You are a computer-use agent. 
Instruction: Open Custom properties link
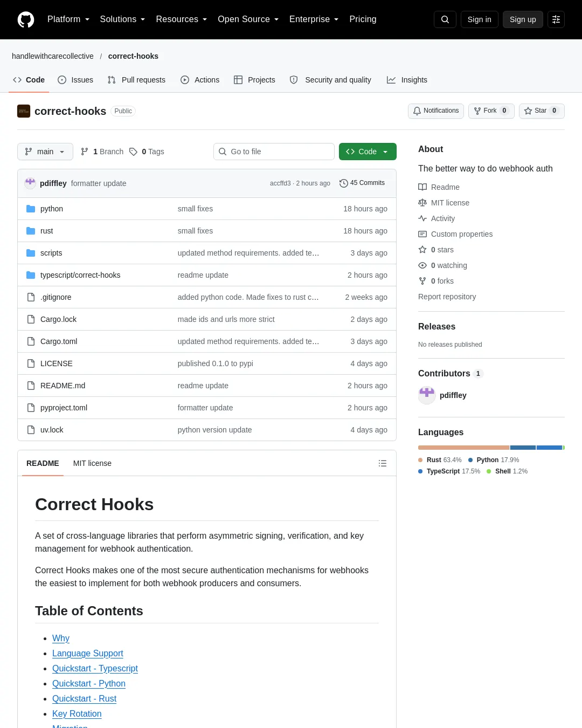tap(456, 234)
